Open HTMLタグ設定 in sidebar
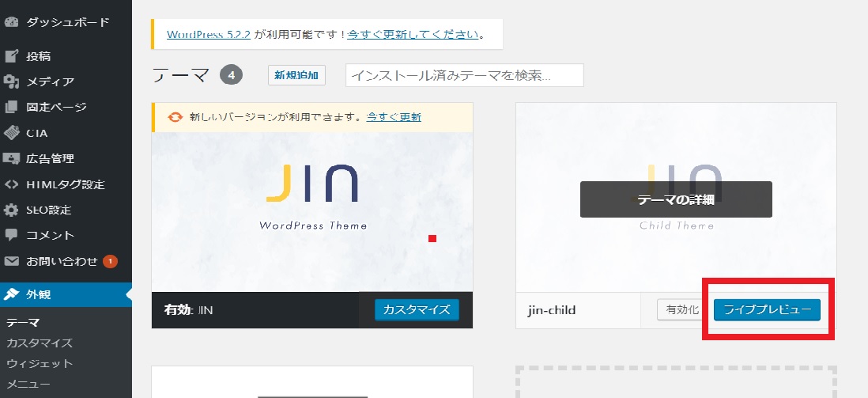Image resolution: width=868 pixels, height=398 pixels. pyautogui.click(x=66, y=184)
